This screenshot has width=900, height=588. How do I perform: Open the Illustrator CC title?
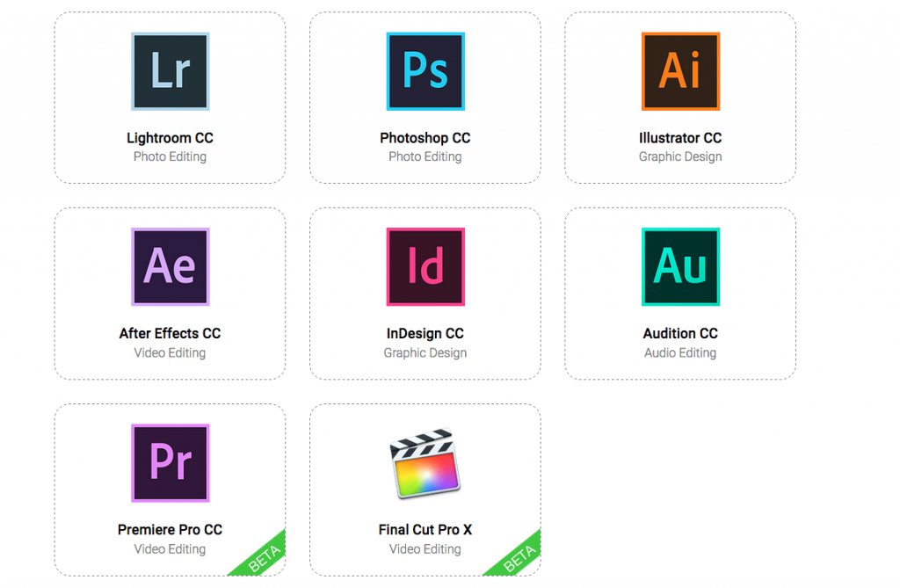(680, 138)
